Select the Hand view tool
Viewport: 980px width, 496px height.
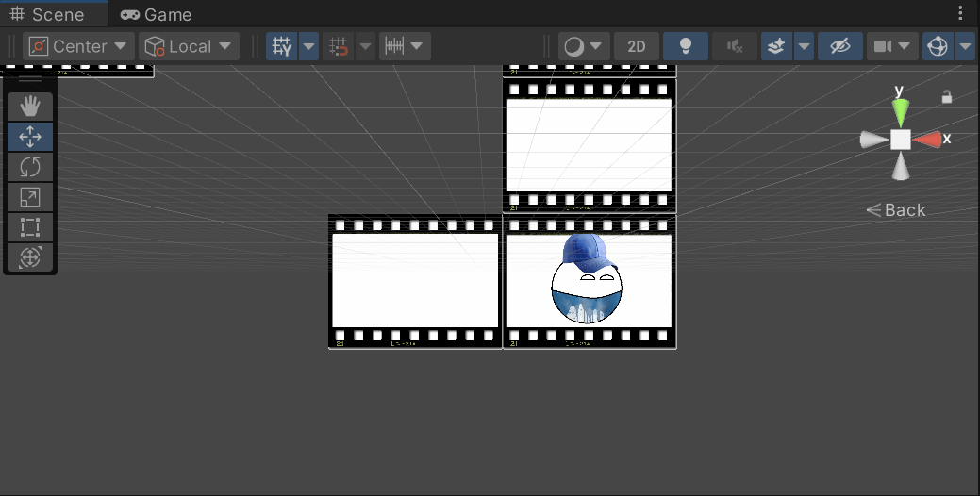coord(30,107)
